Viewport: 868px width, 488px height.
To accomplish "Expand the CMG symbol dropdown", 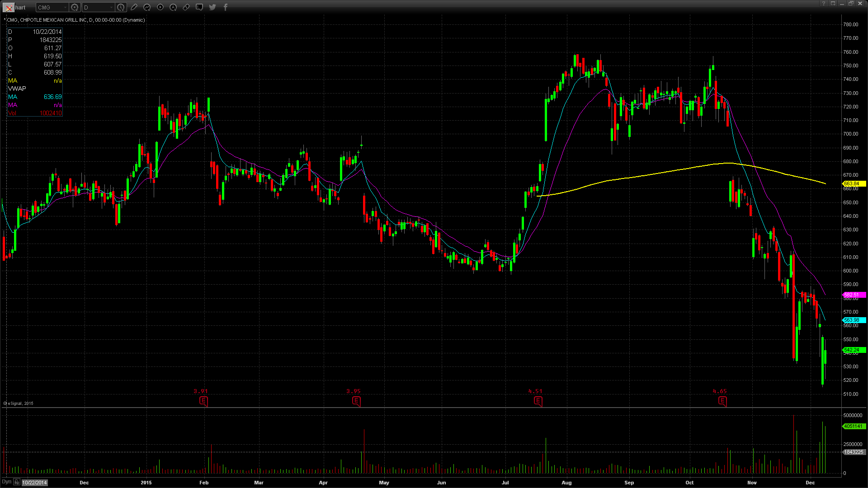I will click(x=65, y=8).
